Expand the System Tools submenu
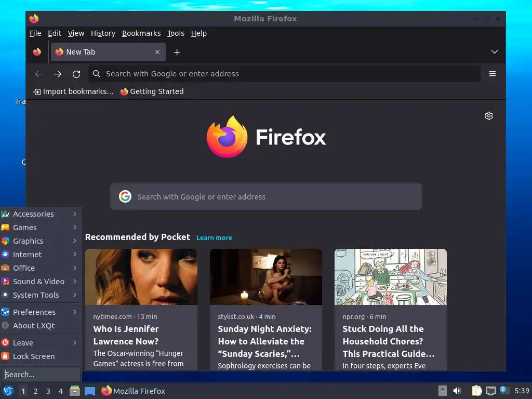This screenshot has height=399, width=532. coord(41,295)
